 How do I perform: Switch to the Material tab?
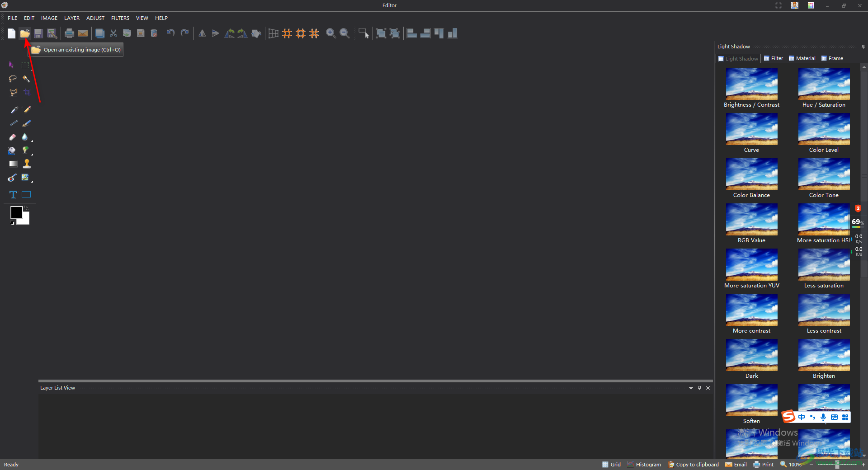click(x=802, y=58)
